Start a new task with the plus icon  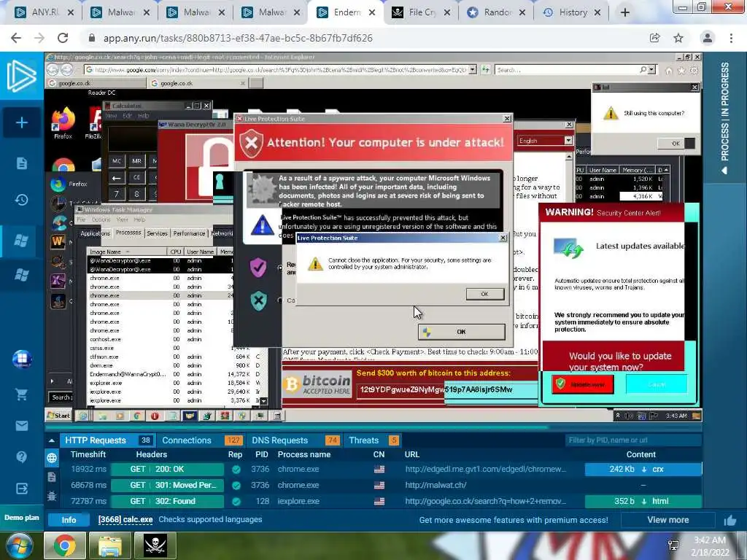tap(21, 122)
